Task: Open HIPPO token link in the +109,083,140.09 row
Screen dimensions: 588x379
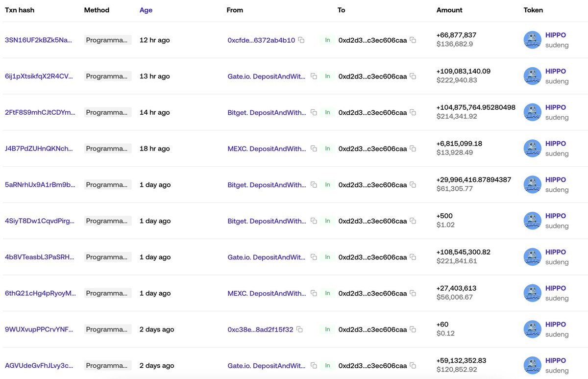Action: 556,72
